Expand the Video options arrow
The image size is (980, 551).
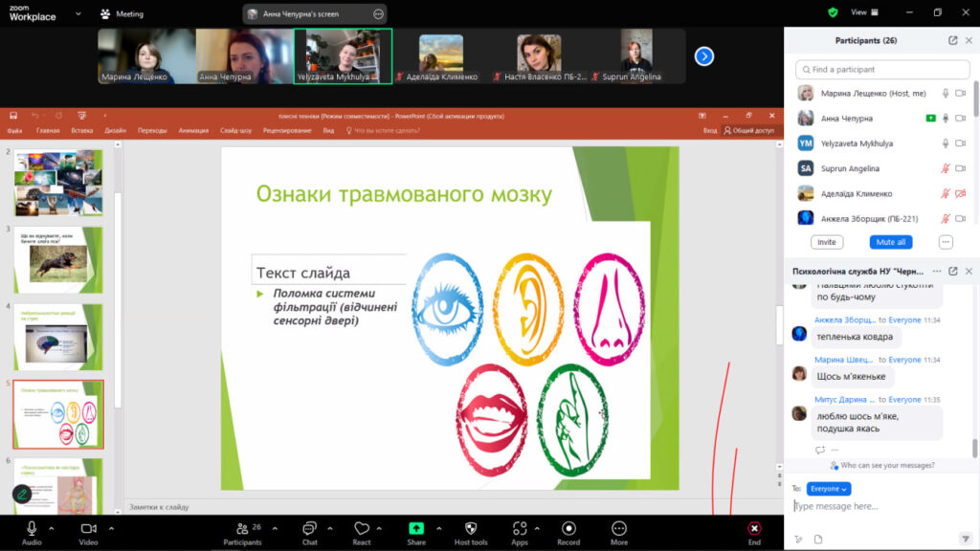point(111,528)
